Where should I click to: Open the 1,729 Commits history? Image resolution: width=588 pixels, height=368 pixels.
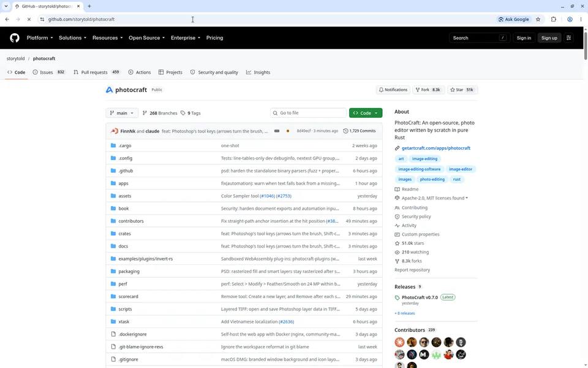pos(360,131)
